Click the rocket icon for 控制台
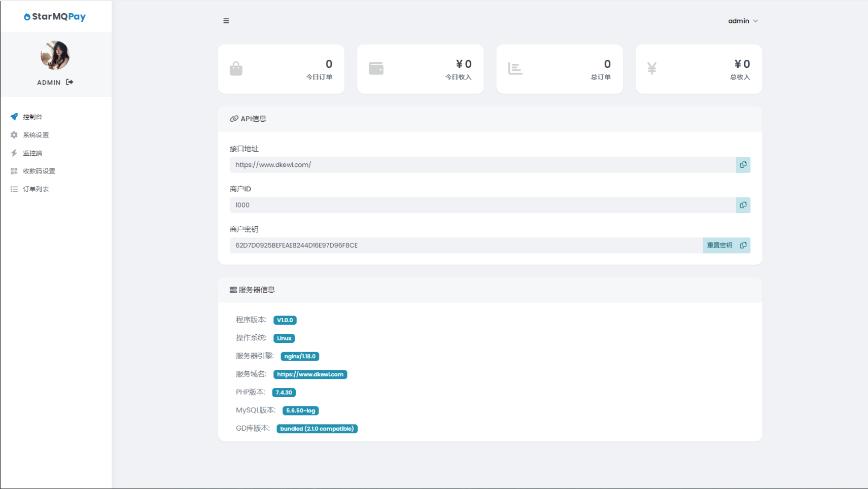This screenshot has width=868, height=489. (14, 117)
